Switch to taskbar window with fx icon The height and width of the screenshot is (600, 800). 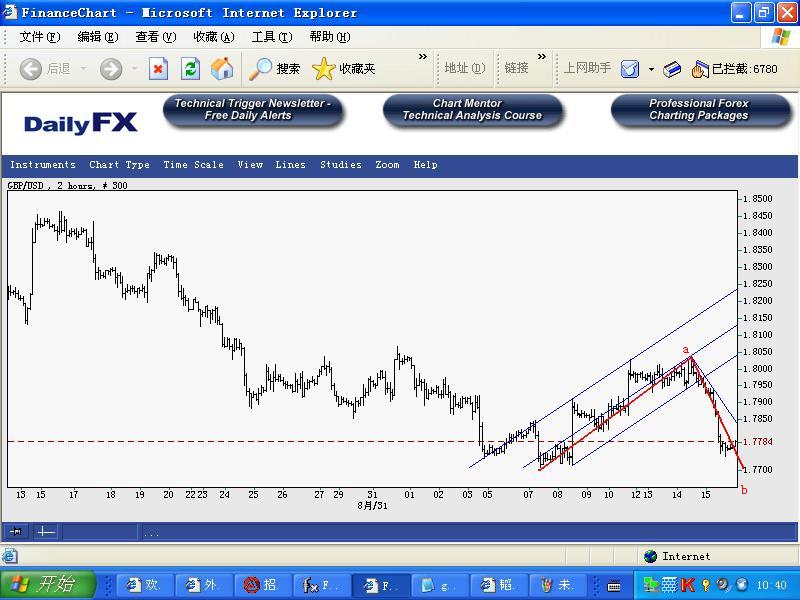point(322,585)
